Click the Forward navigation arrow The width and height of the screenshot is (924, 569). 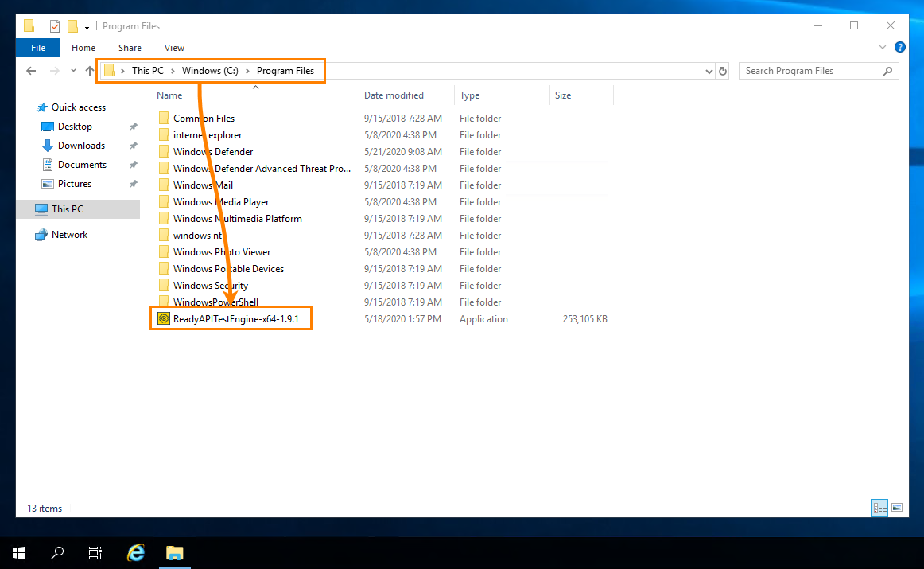point(54,71)
